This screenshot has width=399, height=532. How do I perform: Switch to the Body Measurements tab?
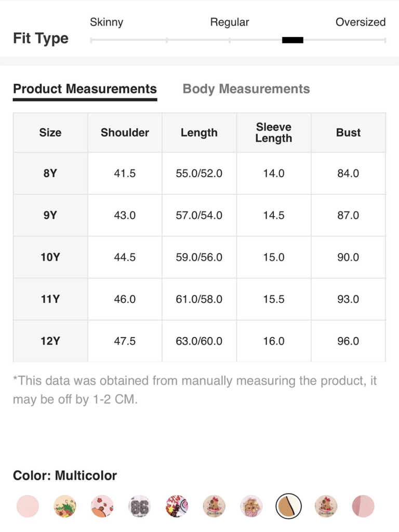pos(246,89)
